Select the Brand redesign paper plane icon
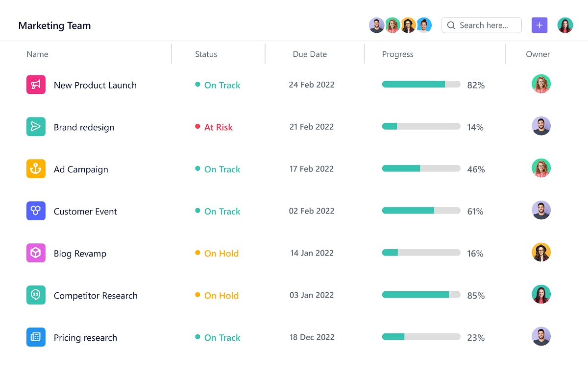Screen dimensions: 588x373 [x=36, y=127]
